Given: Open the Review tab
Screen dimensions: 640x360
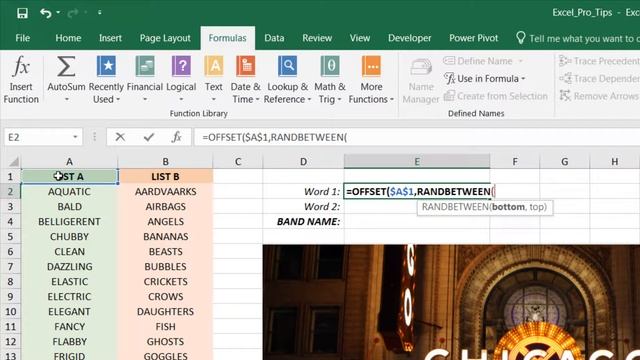Looking at the screenshot, I should coord(317,38).
